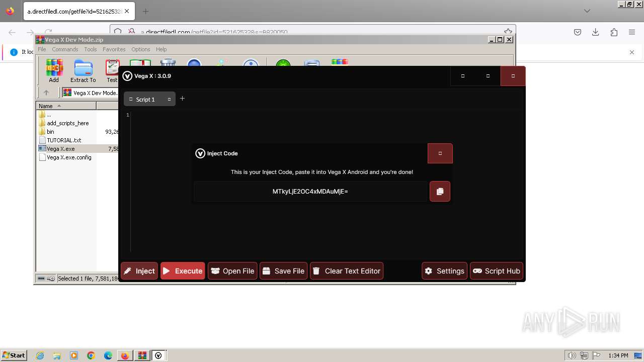Open Firefox application menu
Viewport: 644px width, 362px height.
tap(632, 32)
